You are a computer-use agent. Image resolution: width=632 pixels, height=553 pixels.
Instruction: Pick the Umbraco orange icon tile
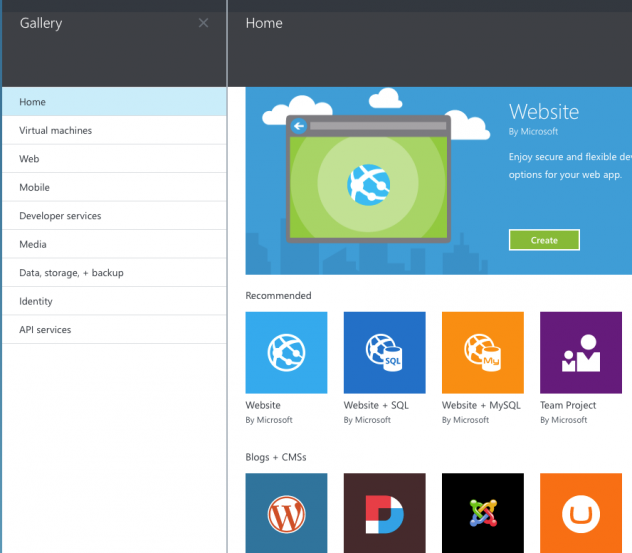click(580, 513)
